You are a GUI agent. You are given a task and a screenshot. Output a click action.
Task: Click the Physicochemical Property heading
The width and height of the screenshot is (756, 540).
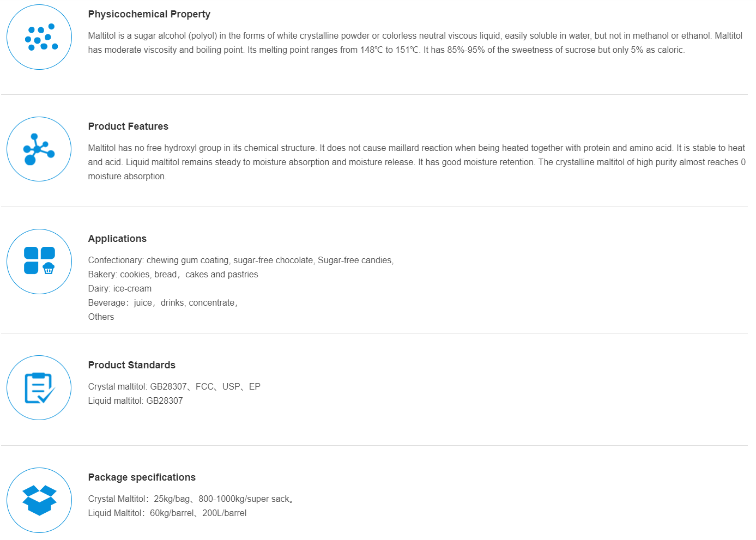[x=149, y=14]
